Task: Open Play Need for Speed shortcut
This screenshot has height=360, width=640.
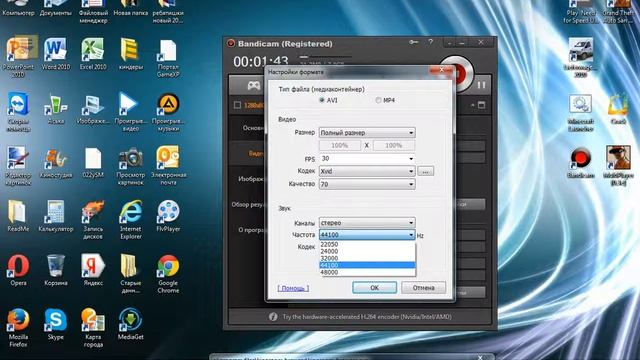Action: (581, 12)
